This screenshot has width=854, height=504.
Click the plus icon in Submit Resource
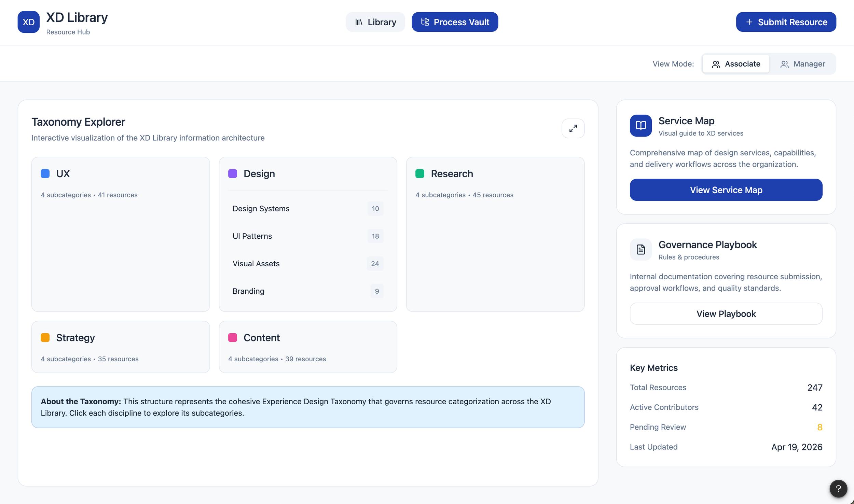[749, 22]
